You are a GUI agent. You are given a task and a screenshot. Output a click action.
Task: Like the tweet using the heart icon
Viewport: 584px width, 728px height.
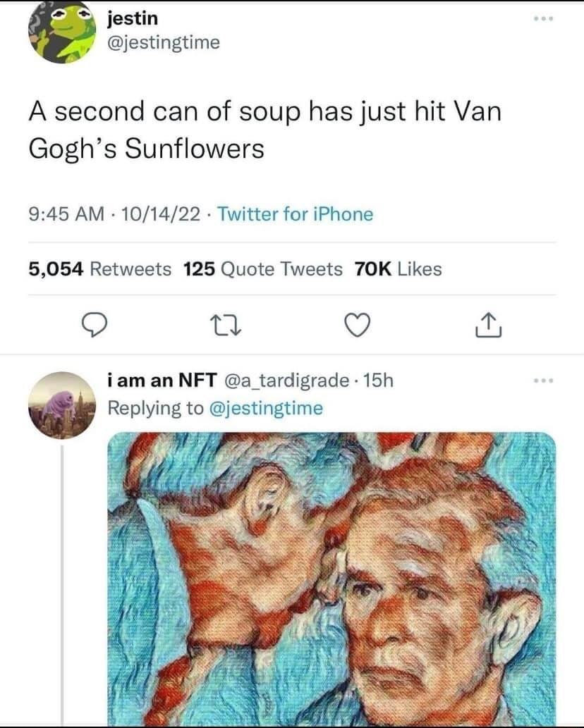click(x=357, y=326)
